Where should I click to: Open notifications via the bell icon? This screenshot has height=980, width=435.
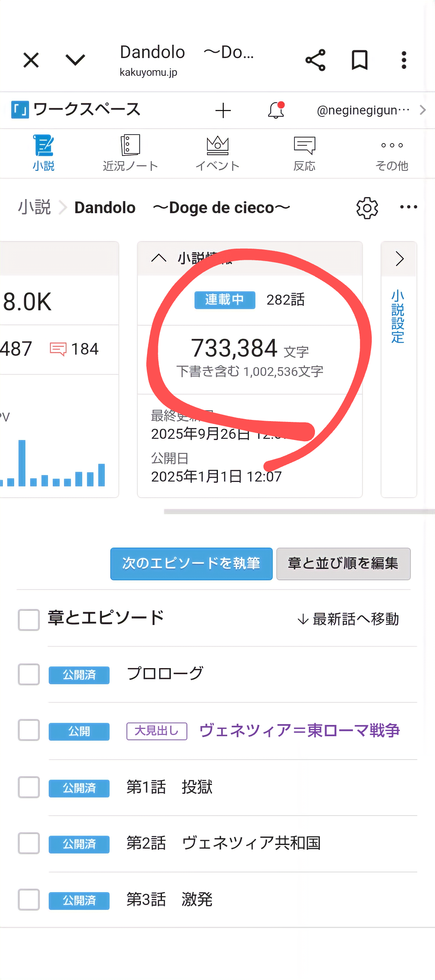[276, 110]
